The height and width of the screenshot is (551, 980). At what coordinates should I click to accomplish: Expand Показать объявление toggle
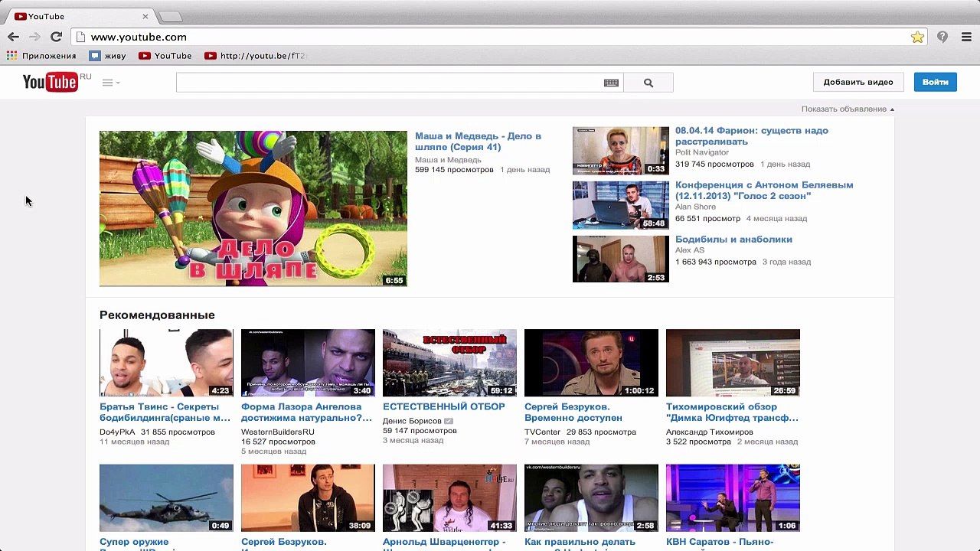(x=848, y=109)
